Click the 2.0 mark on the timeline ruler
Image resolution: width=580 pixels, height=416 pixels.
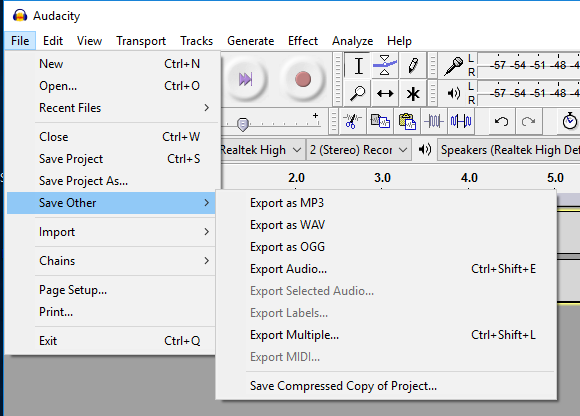pos(296,178)
